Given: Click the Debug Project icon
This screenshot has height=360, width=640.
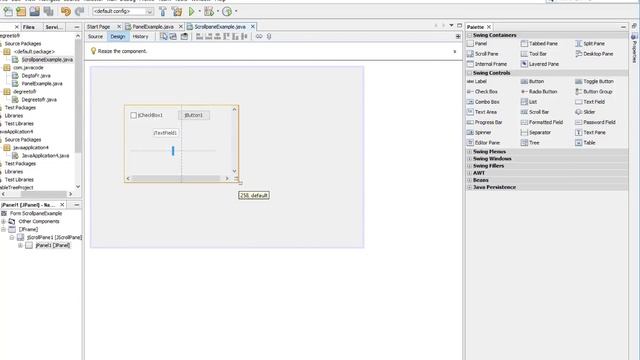Looking at the screenshot, I should pyautogui.click(x=209, y=11).
